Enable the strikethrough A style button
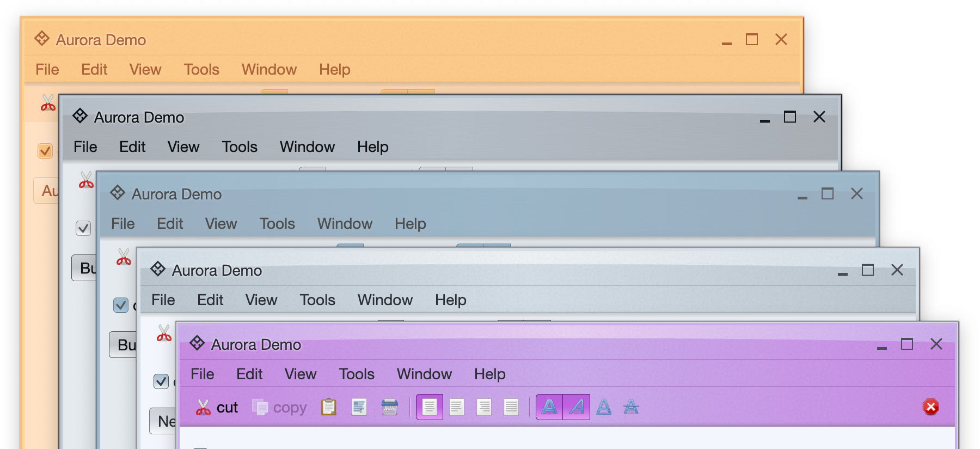 pos(631,407)
